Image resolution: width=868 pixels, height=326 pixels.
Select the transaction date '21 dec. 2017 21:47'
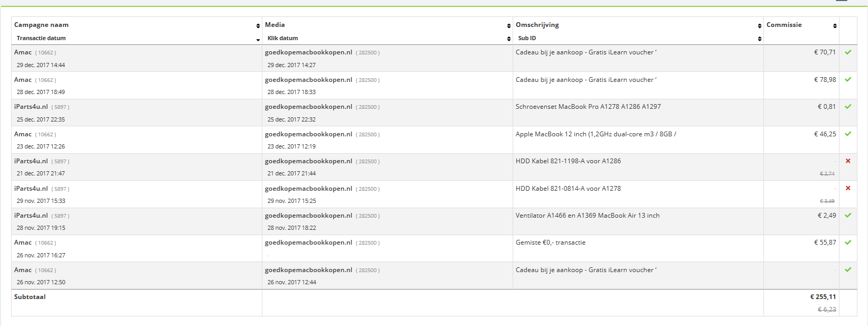pos(41,173)
